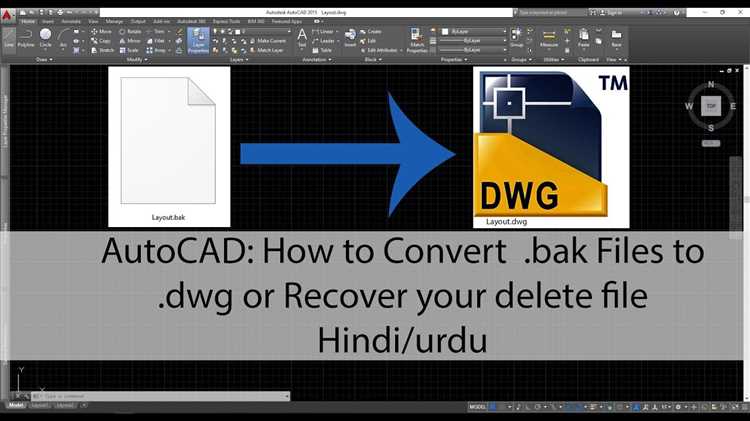This screenshot has height=421, width=750.
Task: Click the Array tool
Action: 156,50
